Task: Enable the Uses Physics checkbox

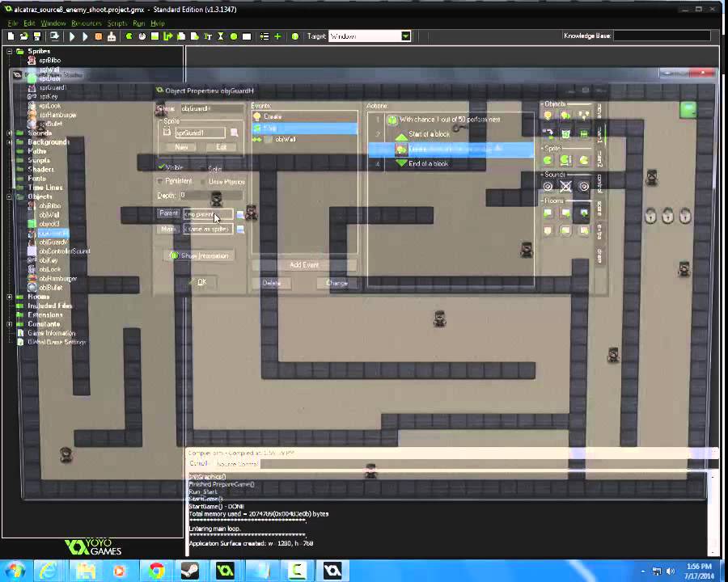Action: [204, 182]
